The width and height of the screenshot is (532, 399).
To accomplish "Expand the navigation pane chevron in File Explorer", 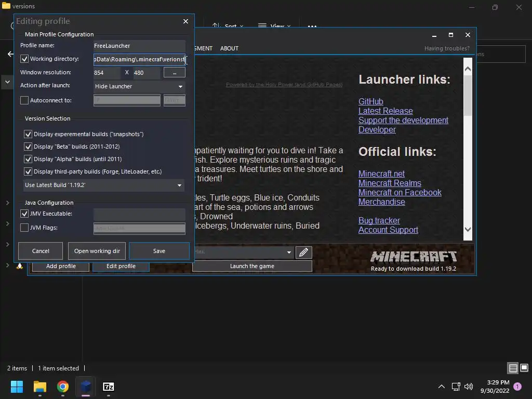I will coord(7,82).
